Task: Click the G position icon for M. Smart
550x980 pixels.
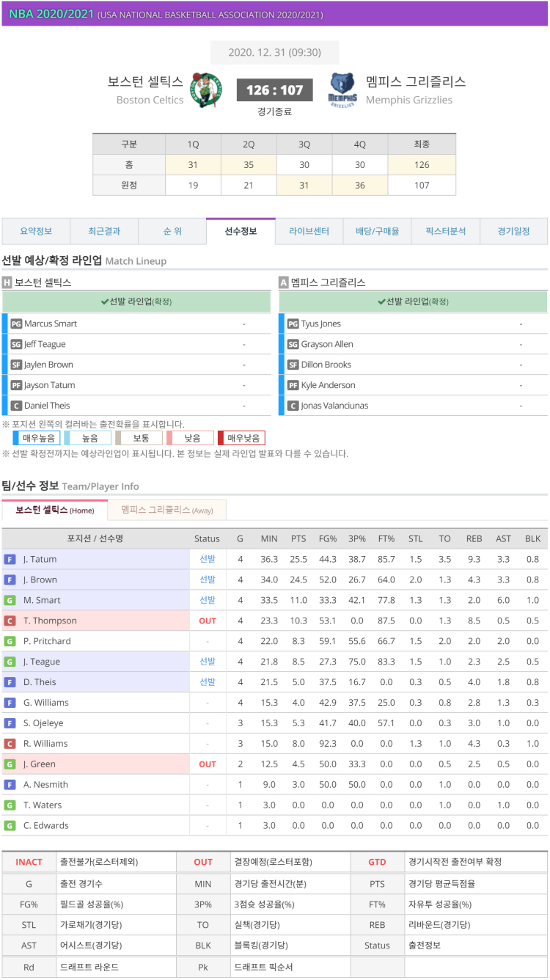Action: coord(10,600)
